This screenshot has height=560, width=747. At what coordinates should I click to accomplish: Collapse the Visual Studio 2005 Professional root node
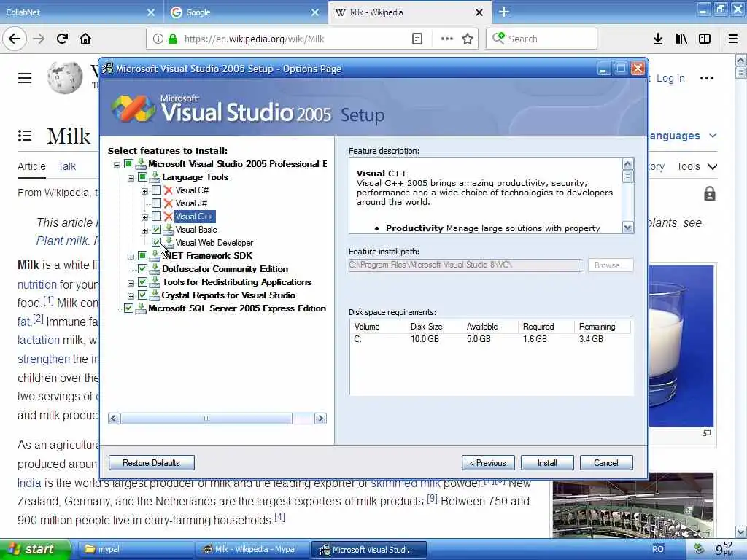(117, 165)
